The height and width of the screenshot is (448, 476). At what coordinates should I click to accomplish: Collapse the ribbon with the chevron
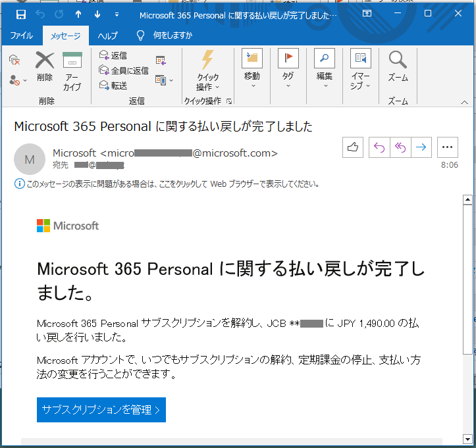(x=464, y=102)
